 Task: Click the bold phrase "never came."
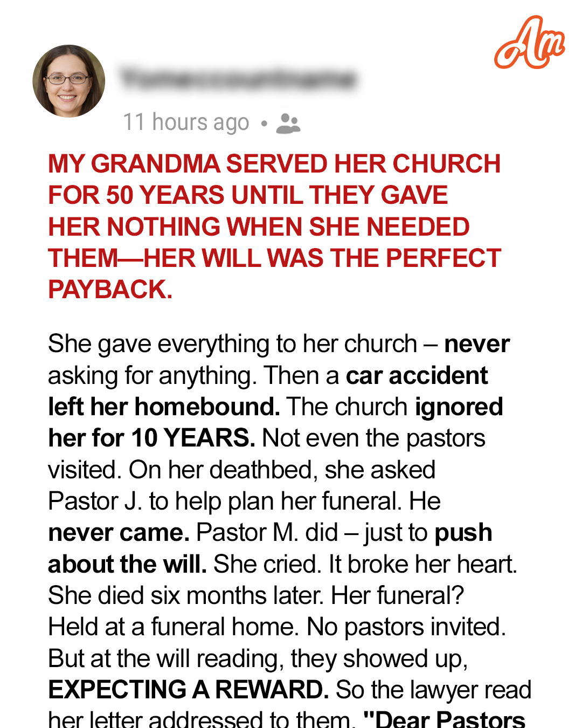[119, 533]
